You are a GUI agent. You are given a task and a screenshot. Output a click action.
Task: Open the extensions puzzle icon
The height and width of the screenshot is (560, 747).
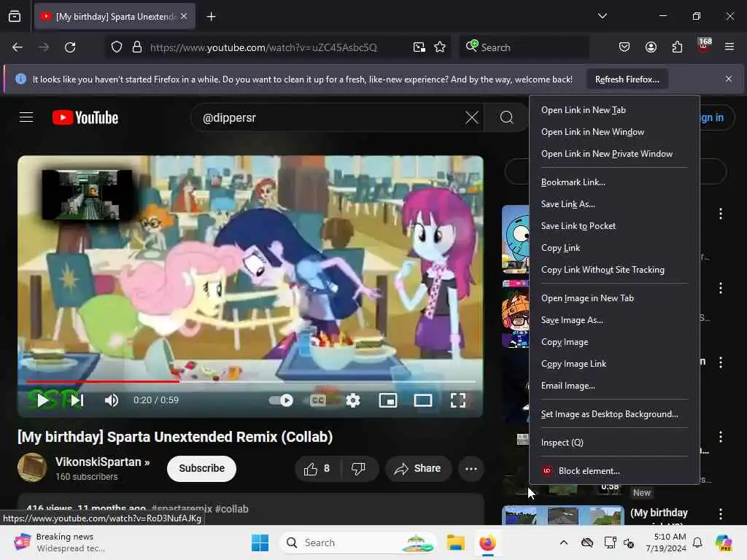[677, 47]
